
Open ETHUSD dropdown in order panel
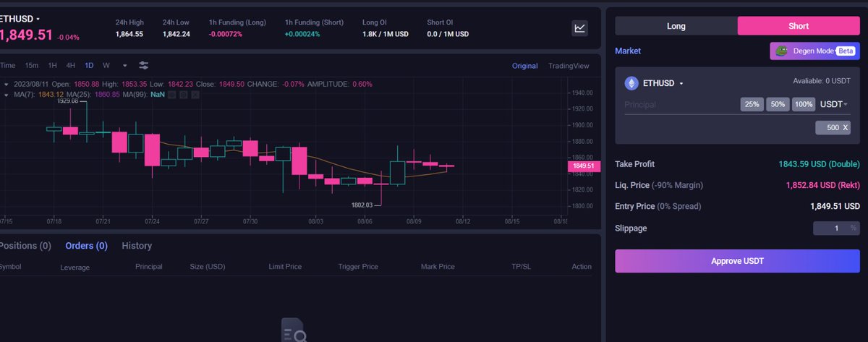coord(663,83)
